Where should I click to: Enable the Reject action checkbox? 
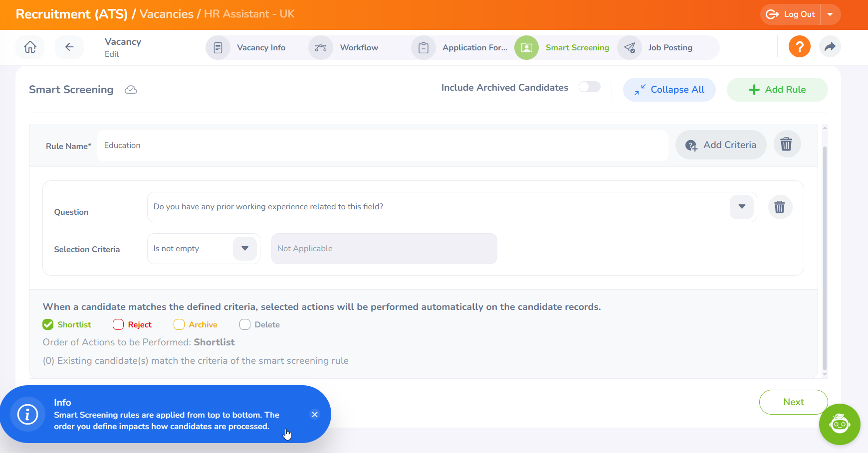pos(118,325)
